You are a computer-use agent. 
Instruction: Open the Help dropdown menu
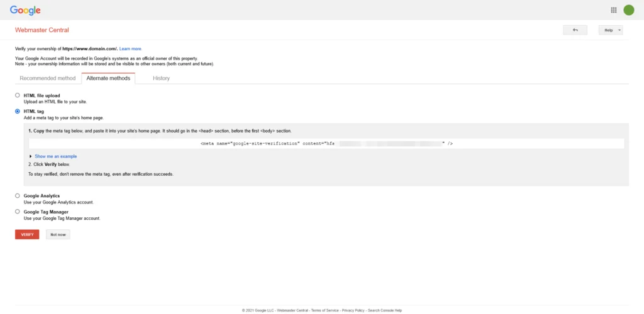coord(610,30)
